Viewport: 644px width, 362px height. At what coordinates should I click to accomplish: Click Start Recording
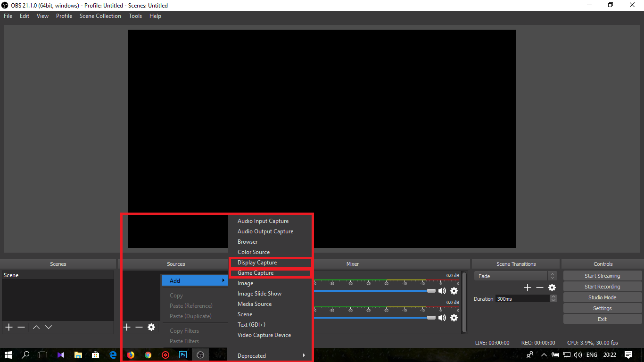click(603, 287)
